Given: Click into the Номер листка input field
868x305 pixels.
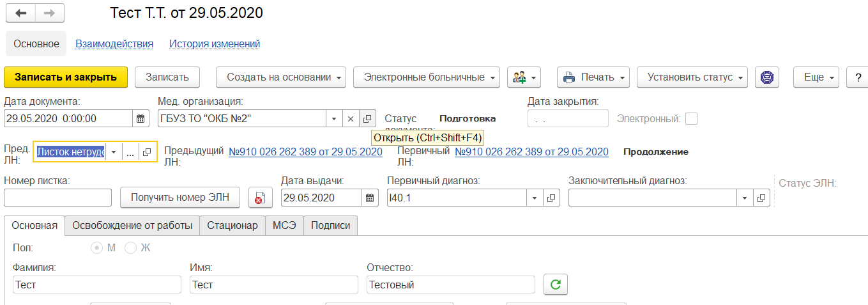Looking at the screenshot, I should click(x=57, y=198).
